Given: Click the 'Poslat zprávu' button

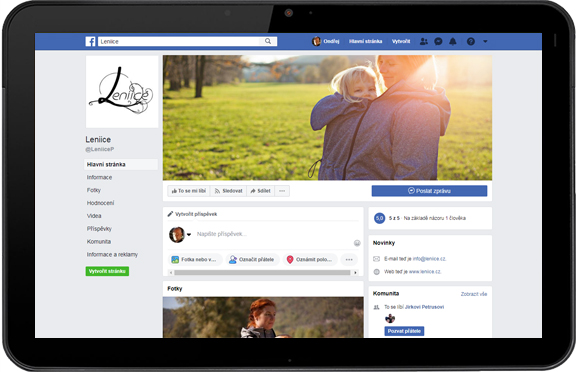Looking at the screenshot, I should [429, 191].
